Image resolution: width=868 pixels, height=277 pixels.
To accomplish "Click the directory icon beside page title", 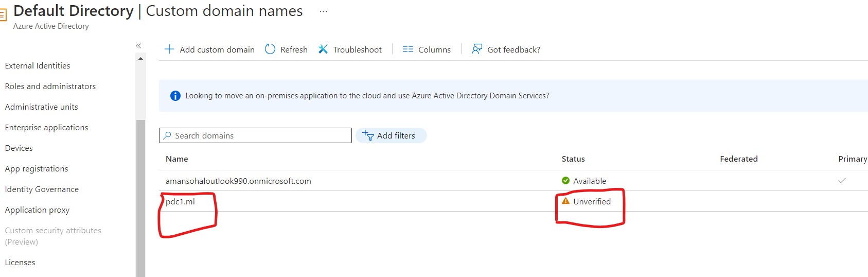I will pos(3,14).
